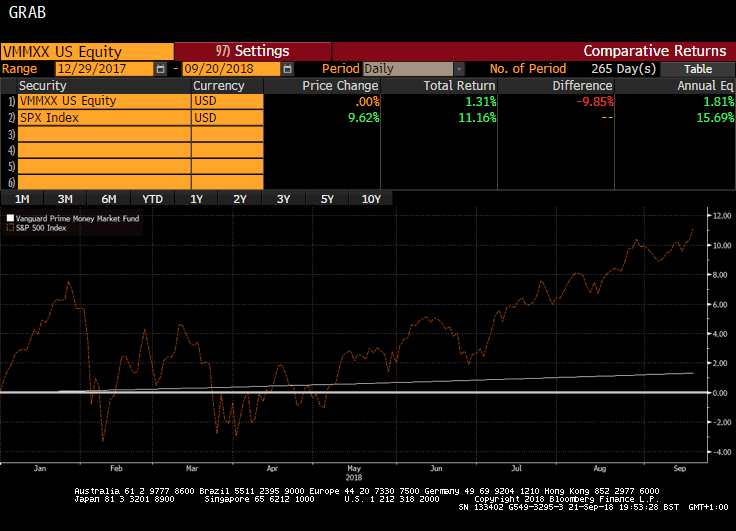
Task: Click empty security field in row 4
Action: tap(104, 150)
